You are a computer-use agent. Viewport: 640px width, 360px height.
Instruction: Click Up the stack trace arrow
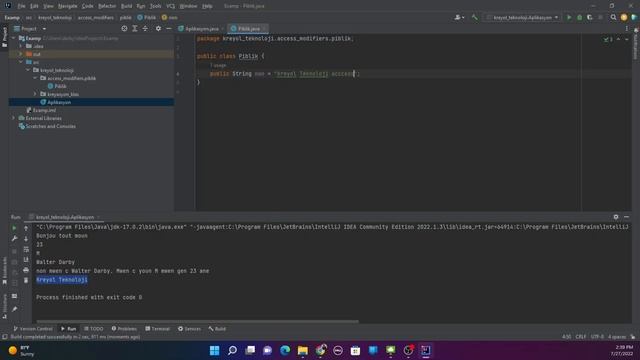26,228
